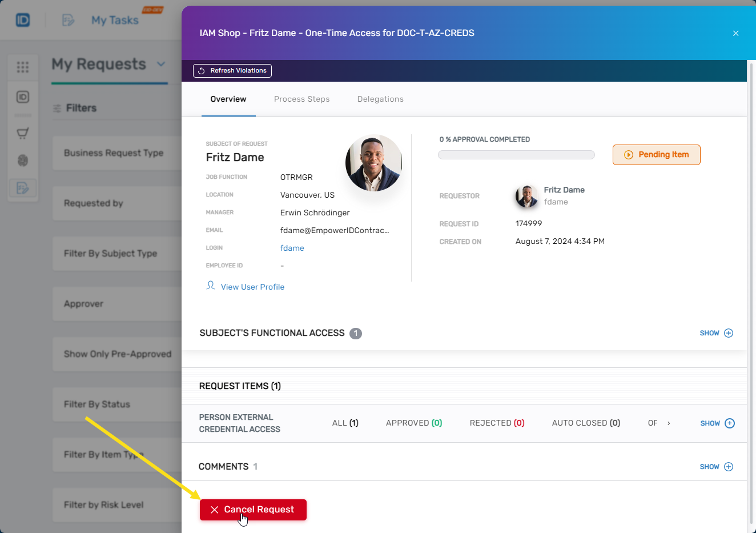Click the fdame login link
Viewport: 756px width, 533px height.
(292, 248)
